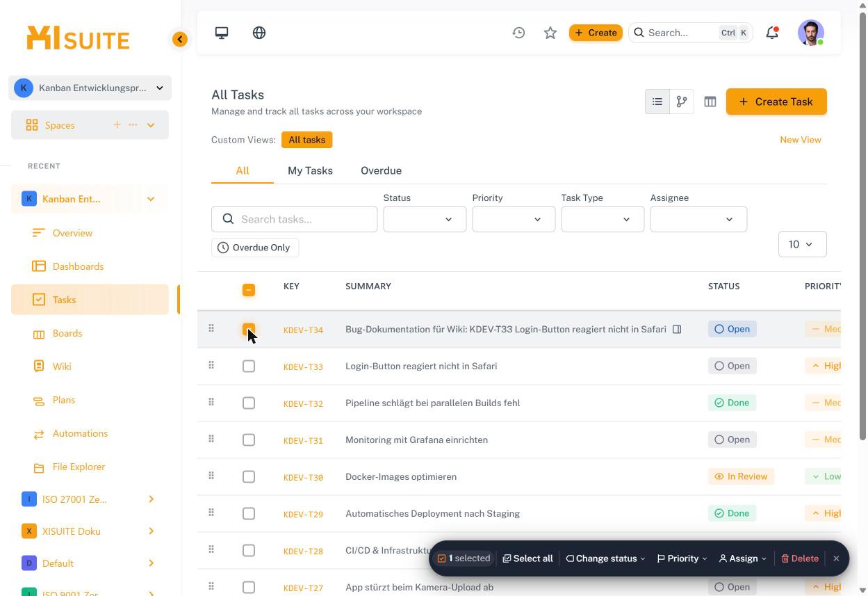Open the page size dropdown showing 10
The image size is (868, 596).
(802, 244)
